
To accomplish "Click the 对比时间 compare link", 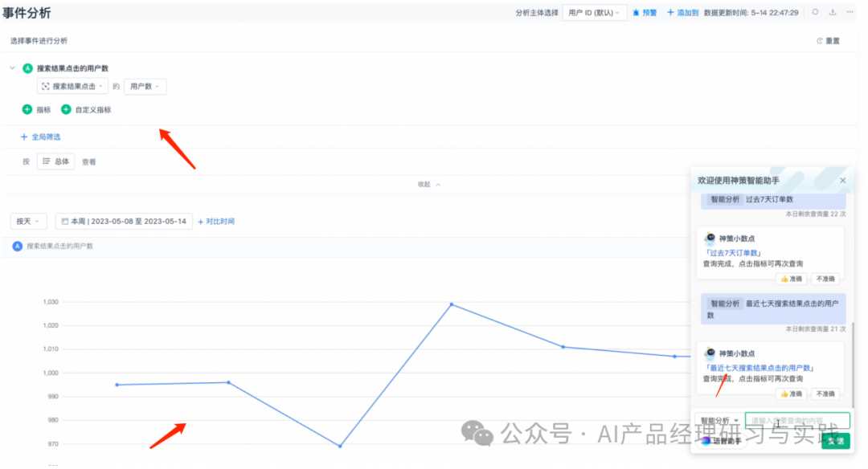I will pyautogui.click(x=216, y=221).
